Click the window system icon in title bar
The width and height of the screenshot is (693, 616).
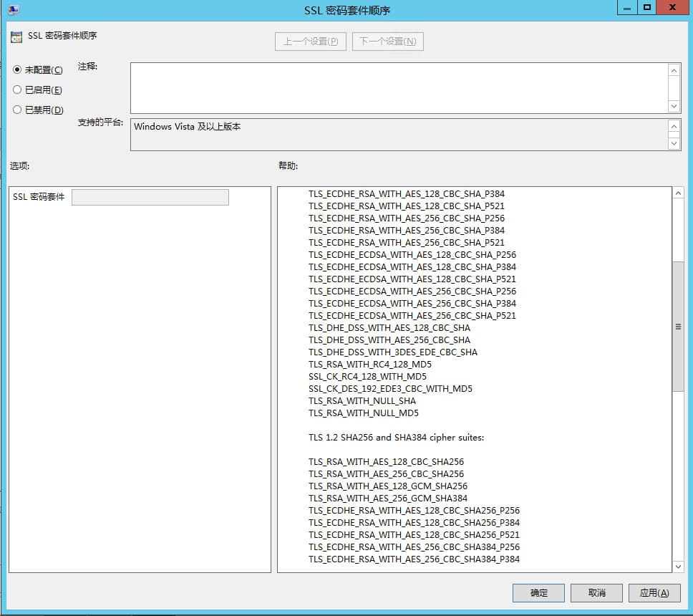point(14,10)
